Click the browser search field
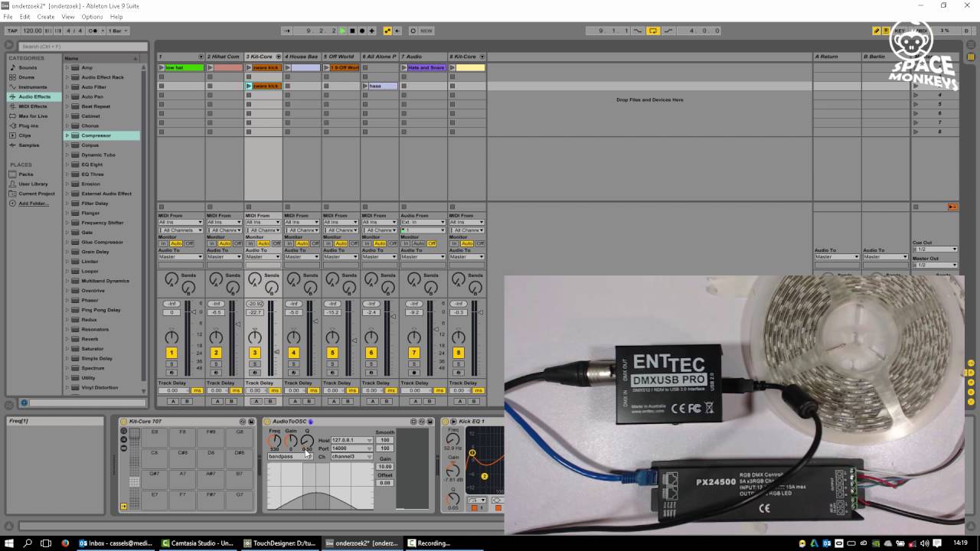This screenshot has width=980, height=551. (x=83, y=47)
